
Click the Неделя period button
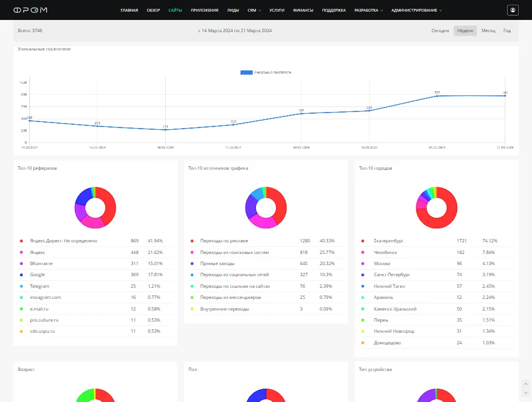[x=465, y=30]
